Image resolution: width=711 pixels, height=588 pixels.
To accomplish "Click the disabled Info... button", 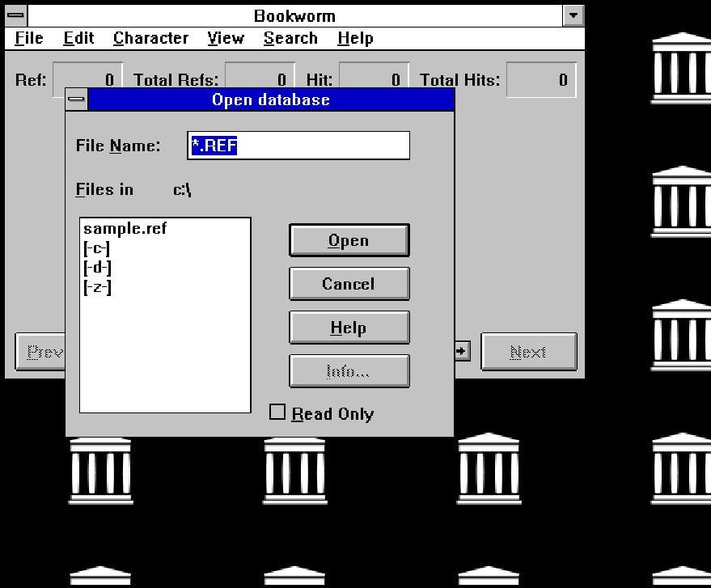I will (349, 370).
